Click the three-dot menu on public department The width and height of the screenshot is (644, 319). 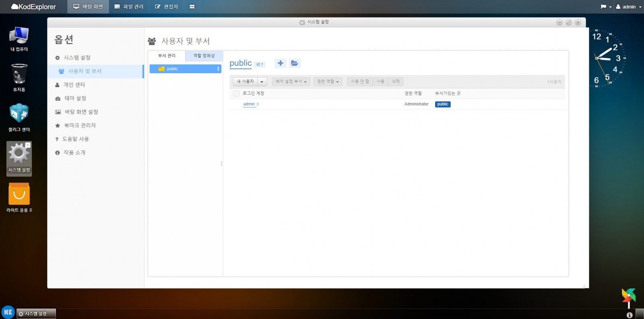[218, 69]
